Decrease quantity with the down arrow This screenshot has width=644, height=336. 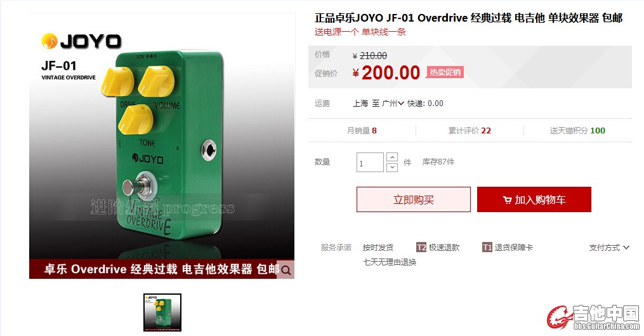tap(392, 167)
